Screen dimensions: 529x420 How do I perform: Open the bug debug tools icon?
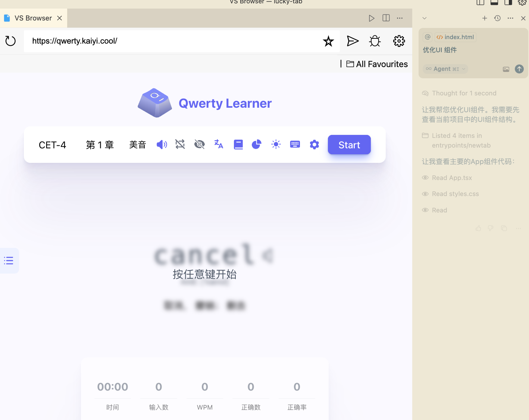click(375, 41)
